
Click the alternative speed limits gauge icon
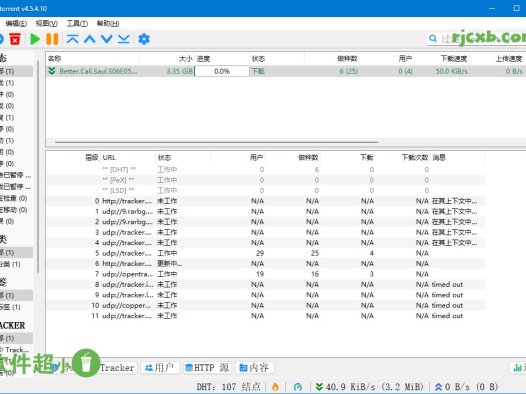298,387
